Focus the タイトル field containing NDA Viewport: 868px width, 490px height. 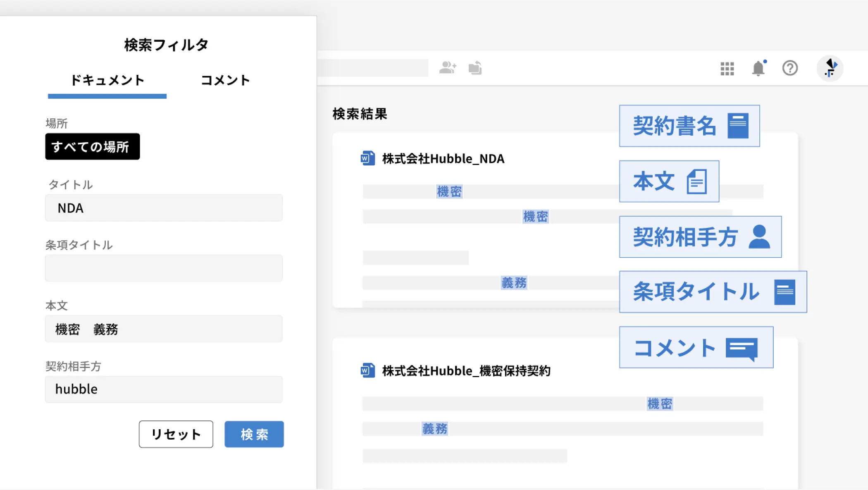(x=164, y=208)
